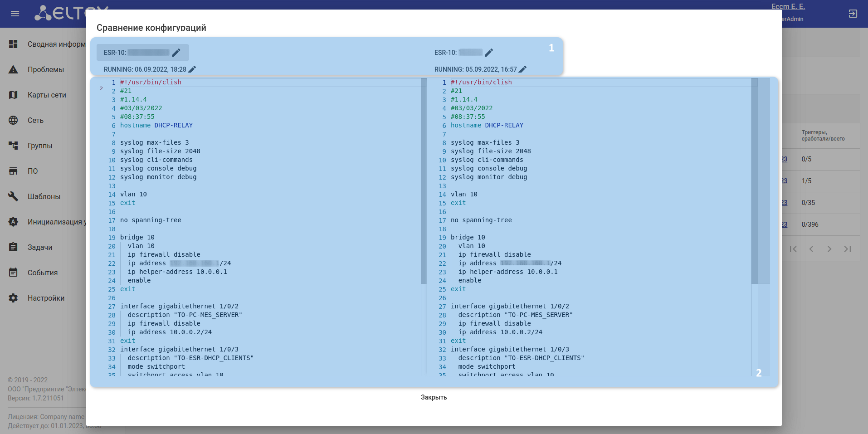Go to first page of background table
This screenshot has height=434, width=868.
coord(793,249)
